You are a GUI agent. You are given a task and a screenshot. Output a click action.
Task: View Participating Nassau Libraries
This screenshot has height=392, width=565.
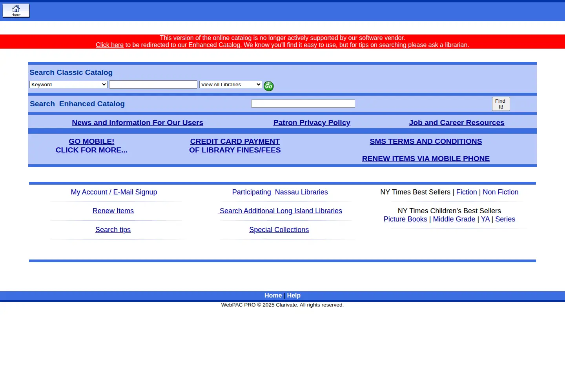[280, 192]
